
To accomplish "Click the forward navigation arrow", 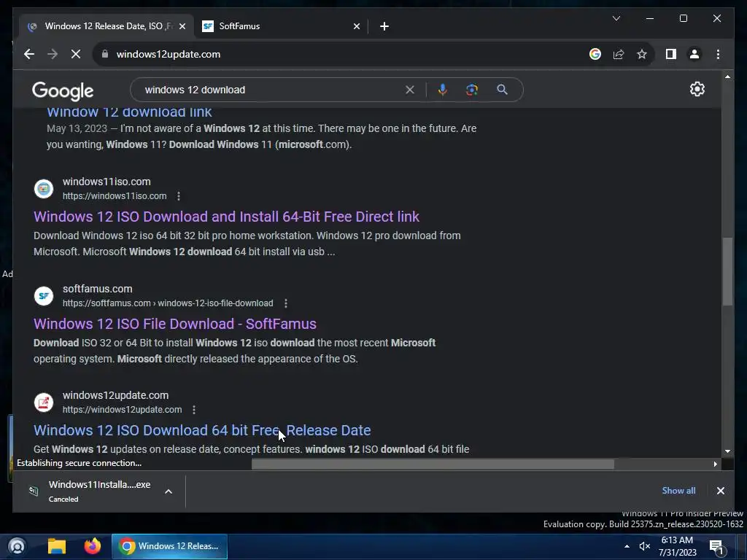I will point(53,54).
